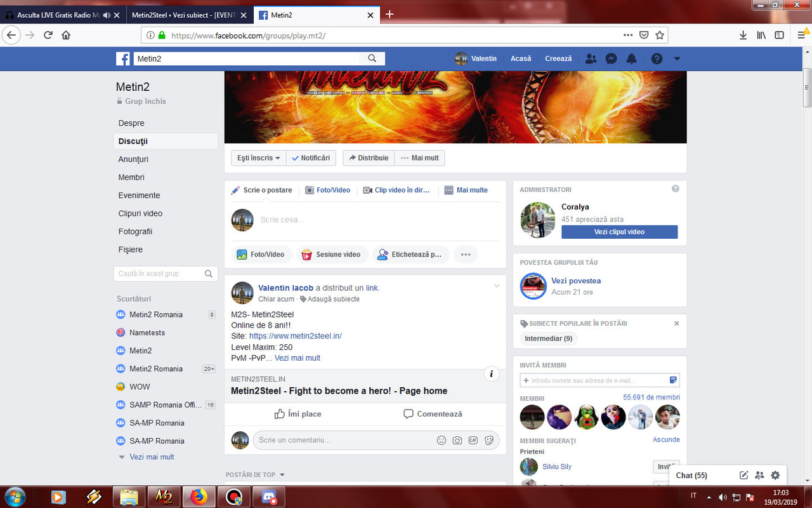Select Foto/Video composer tab
The width and height of the screenshot is (812, 508).
(327, 190)
